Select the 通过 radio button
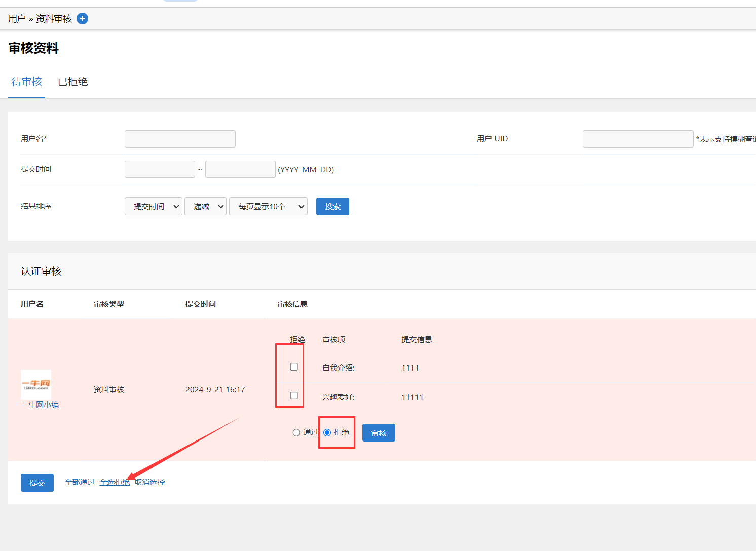This screenshot has height=551, width=756. (x=296, y=432)
